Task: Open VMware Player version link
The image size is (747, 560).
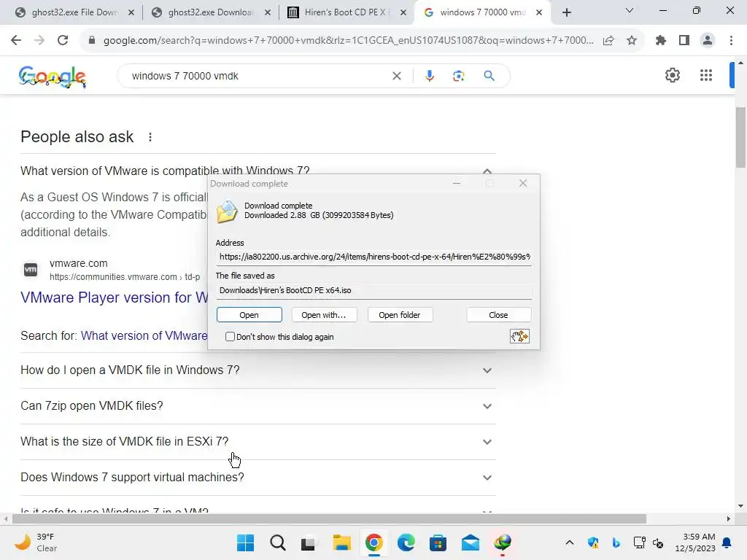Action: 115,297
